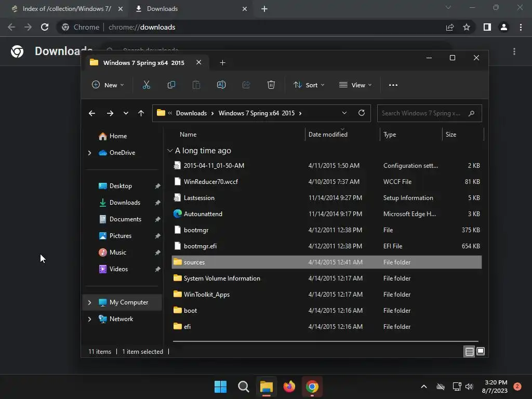This screenshot has width=532, height=399.
Task: Click the volume speaker tray icon
Action: pos(469,387)
